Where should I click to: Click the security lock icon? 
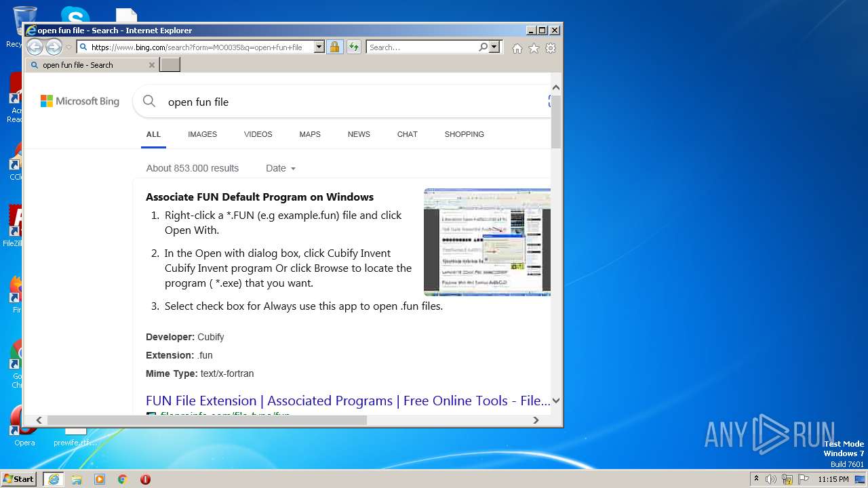pyautogui.click(x=334, y=47)
